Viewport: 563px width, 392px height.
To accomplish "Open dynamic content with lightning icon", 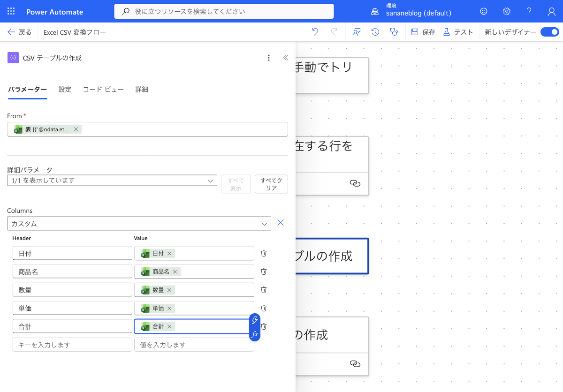I will point(255,320).
